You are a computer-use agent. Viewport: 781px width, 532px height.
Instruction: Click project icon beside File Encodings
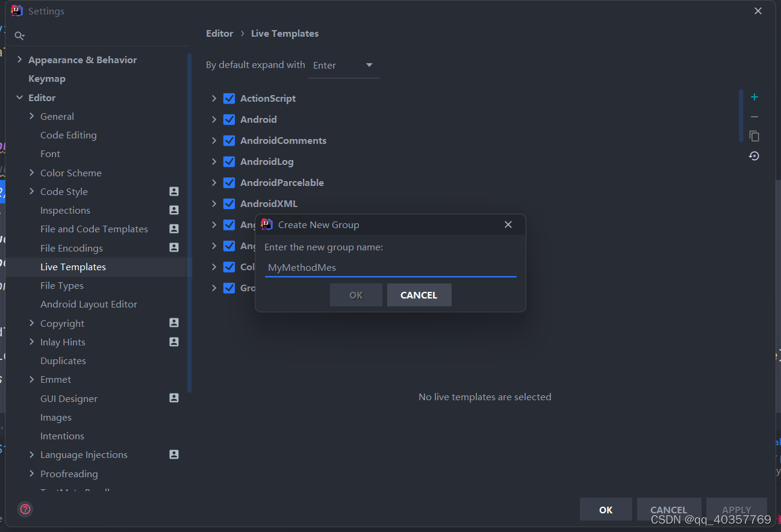click(x=174, y=247)
